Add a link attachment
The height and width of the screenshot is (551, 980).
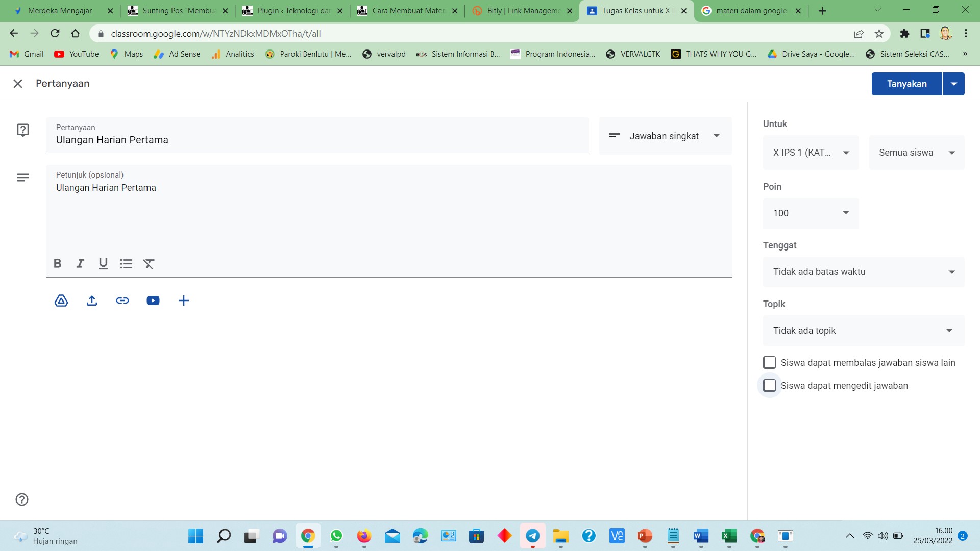point(122,300)
